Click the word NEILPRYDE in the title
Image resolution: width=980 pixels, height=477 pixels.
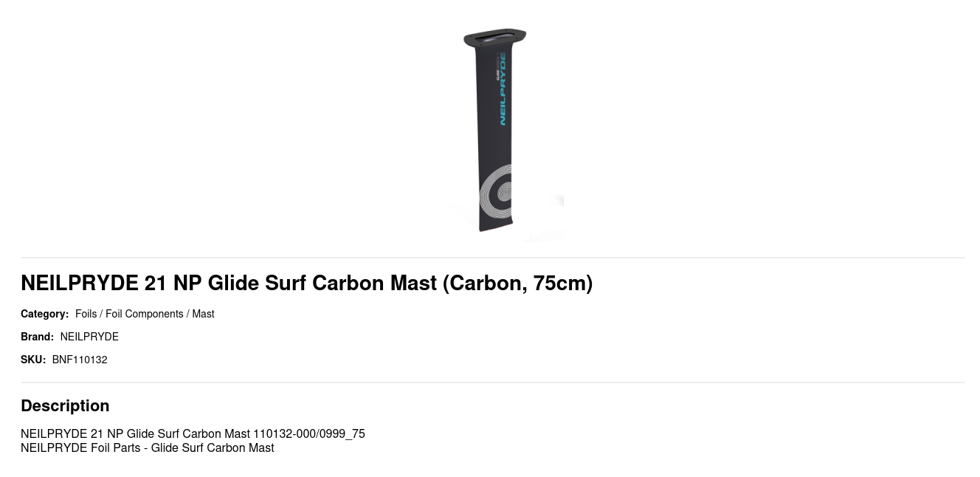point(80,284)
